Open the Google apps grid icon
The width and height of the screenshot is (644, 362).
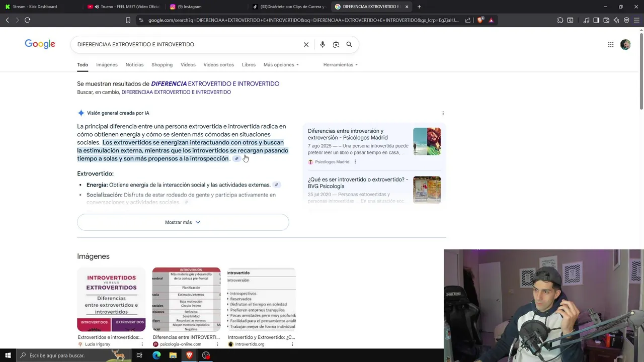click(x=611, y=44)
